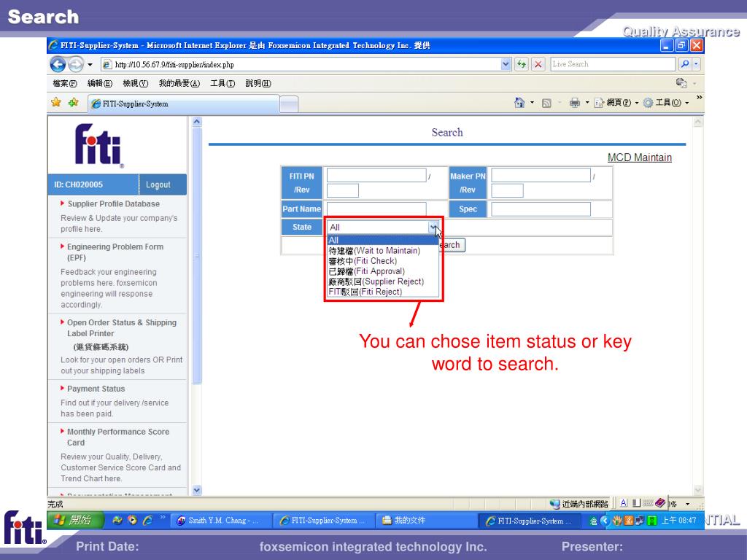Click the browser Forward arrow button
747x560 pixels.
click(75, 64)
